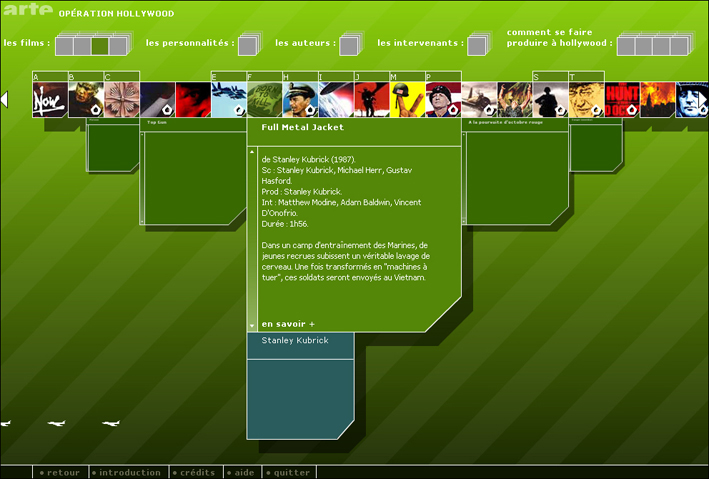Jump to letter J tab
709x479 pixels.
tap(372, 76)
